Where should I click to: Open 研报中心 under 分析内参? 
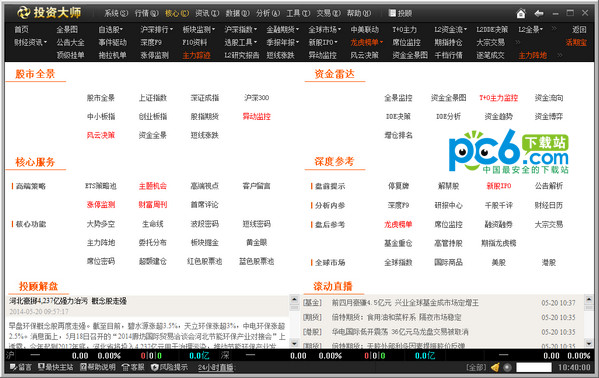[x=448, y=205]
